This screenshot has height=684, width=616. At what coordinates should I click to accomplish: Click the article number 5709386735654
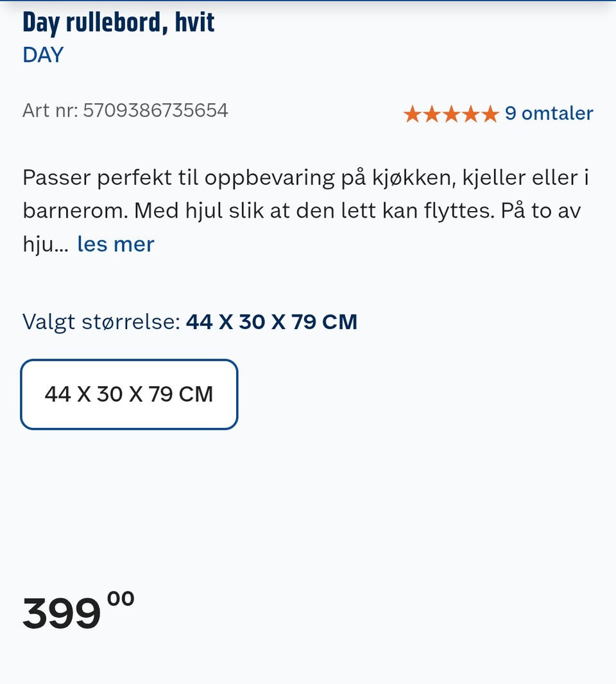(155, 110)
